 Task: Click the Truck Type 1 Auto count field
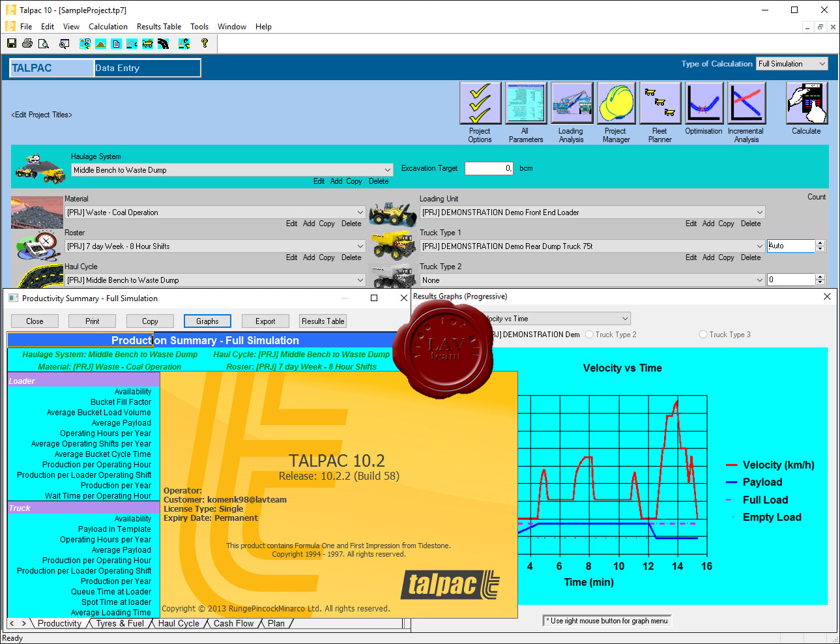tap(791, 246)
